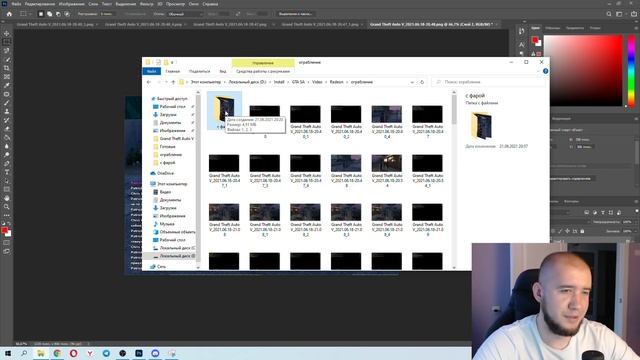Refresh the Explorer folder view

point(422,82)
